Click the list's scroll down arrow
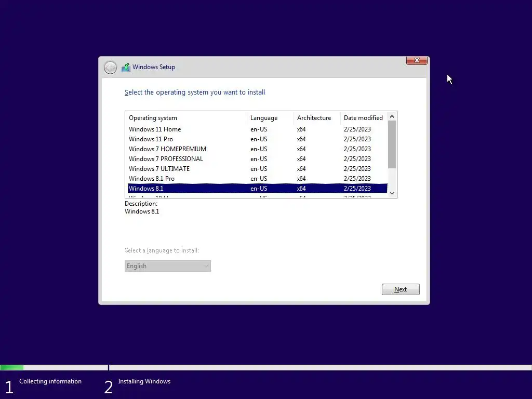The height and width of the screenshot is (399, 532). 392,193
